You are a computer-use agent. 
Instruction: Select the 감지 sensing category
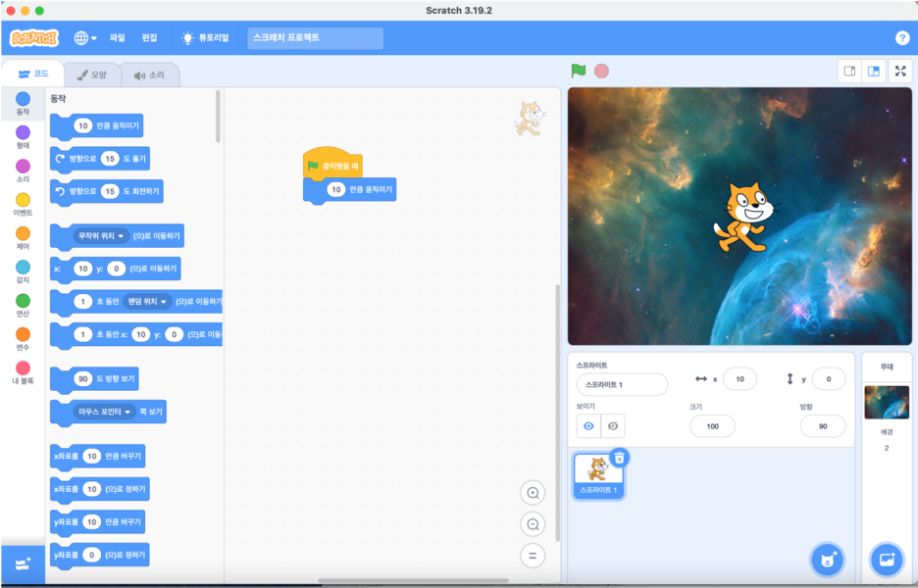click(x=23, y=272)
